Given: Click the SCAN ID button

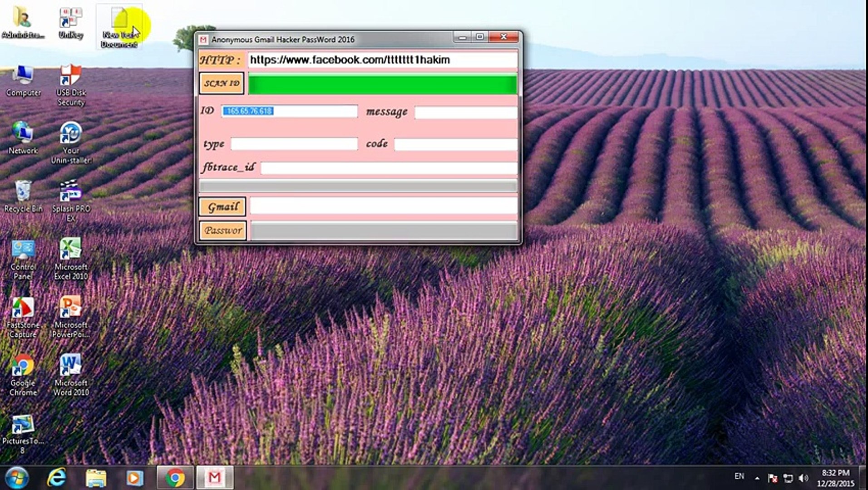Looking at the screenshot, I should click(x=222, y=83).
